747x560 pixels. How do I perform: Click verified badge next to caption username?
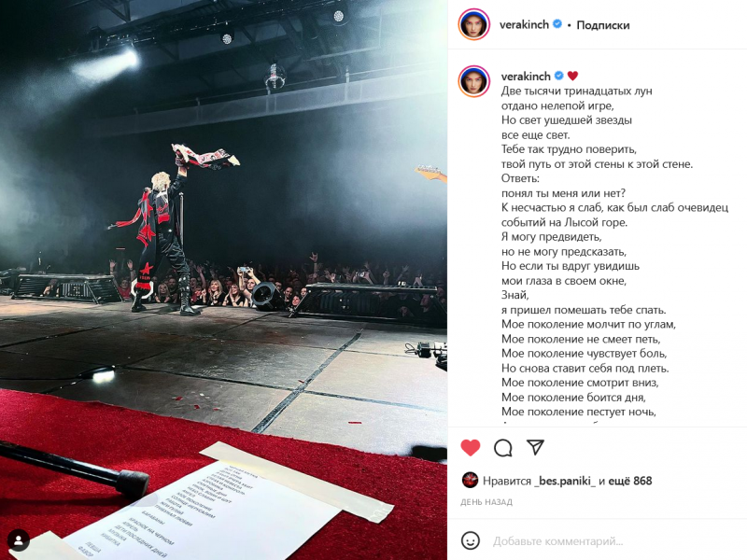click(x=558, y=76)
